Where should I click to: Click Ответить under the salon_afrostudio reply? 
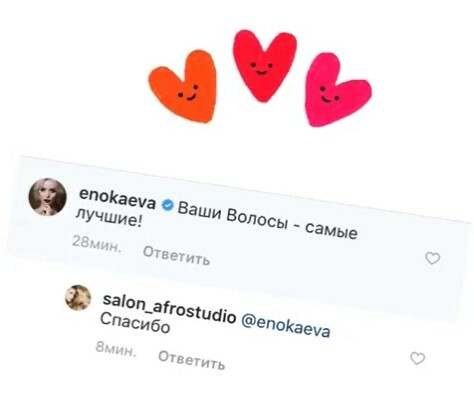(x=191, y=360)
